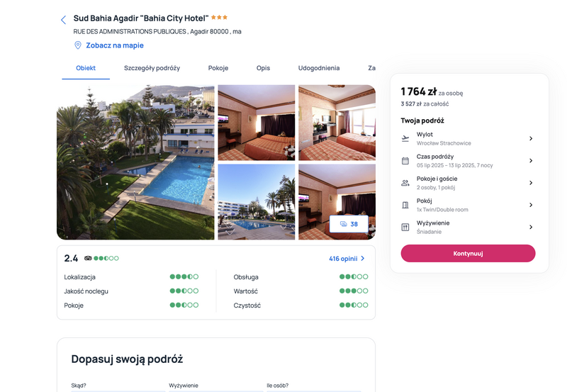Click the map pin location icon
567x392 pixels.
(78, 45)
